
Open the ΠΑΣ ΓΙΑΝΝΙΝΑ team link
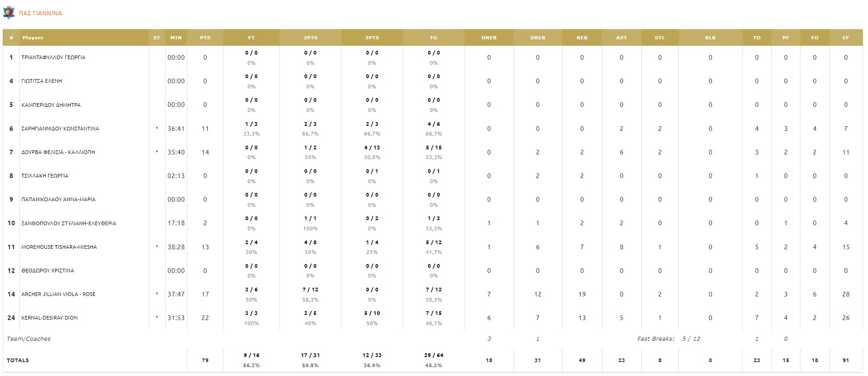(40, 13)
